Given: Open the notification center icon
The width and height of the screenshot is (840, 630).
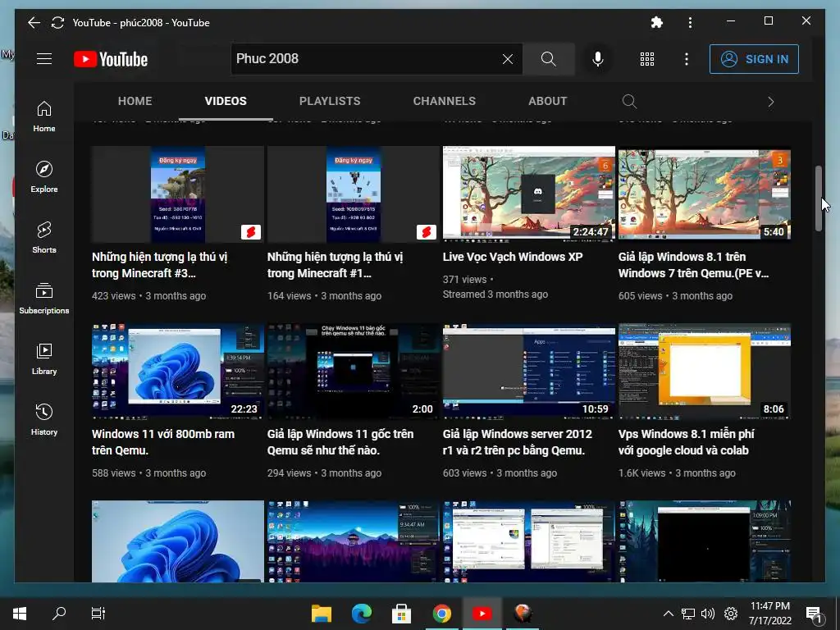Looking at the screenshot, I should [x=814, y=614].
